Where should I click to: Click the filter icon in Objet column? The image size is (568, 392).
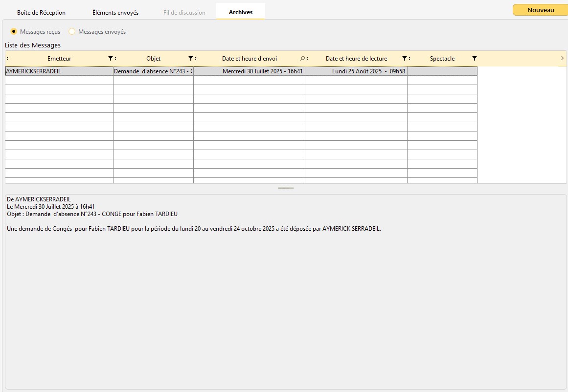click(190, 59)
